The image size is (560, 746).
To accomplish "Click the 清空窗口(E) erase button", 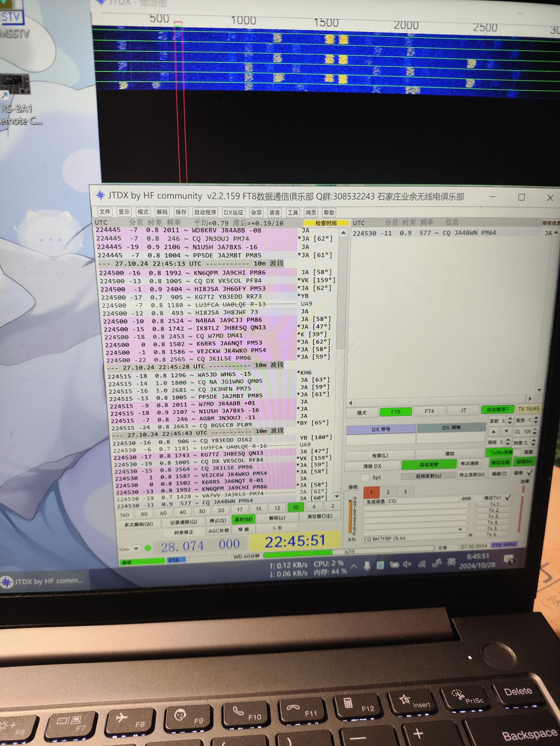I will coord(320,516).
